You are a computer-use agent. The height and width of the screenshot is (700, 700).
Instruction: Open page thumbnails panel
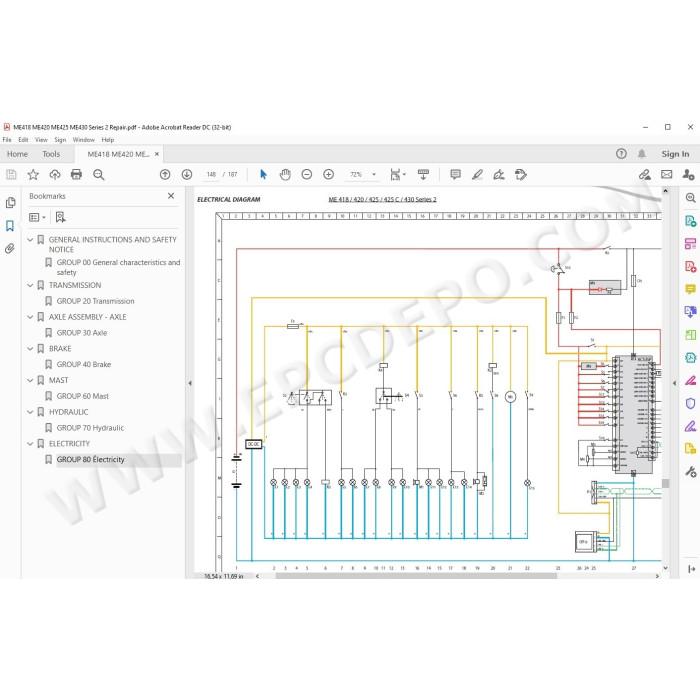(x=10, y=203)
